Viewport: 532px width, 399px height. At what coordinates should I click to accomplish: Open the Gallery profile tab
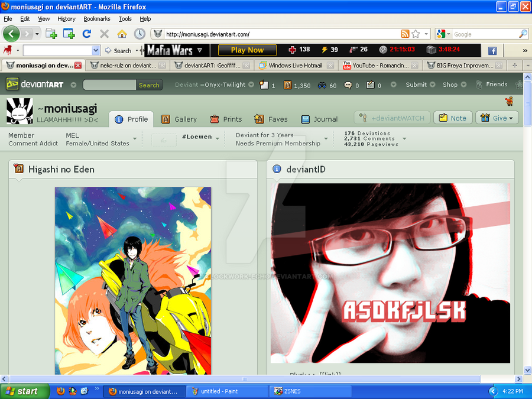point(179,119)
